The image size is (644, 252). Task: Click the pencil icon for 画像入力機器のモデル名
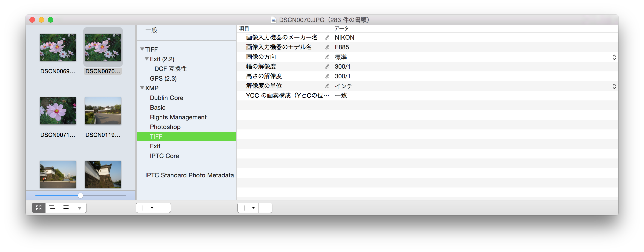tap(327, 47)
